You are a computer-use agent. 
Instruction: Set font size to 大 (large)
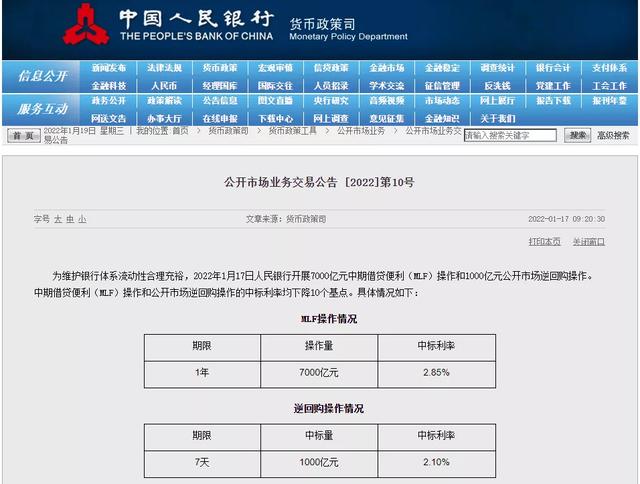tap(58, 219)
